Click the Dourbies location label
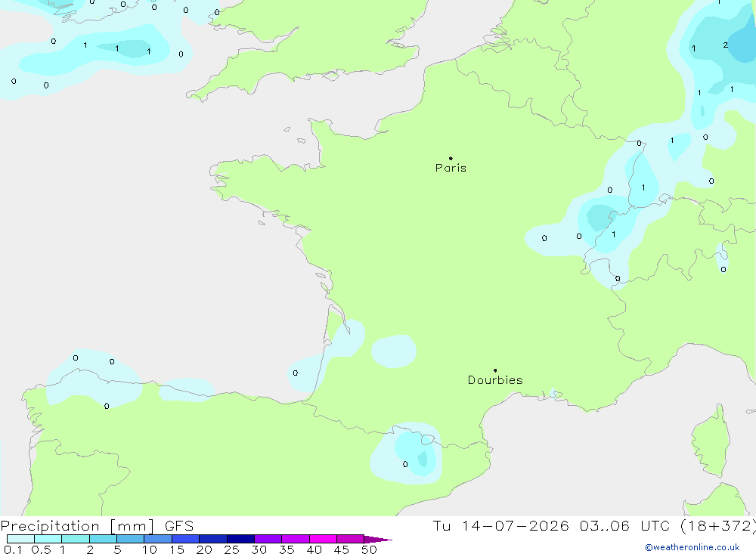 coord(495,380)
